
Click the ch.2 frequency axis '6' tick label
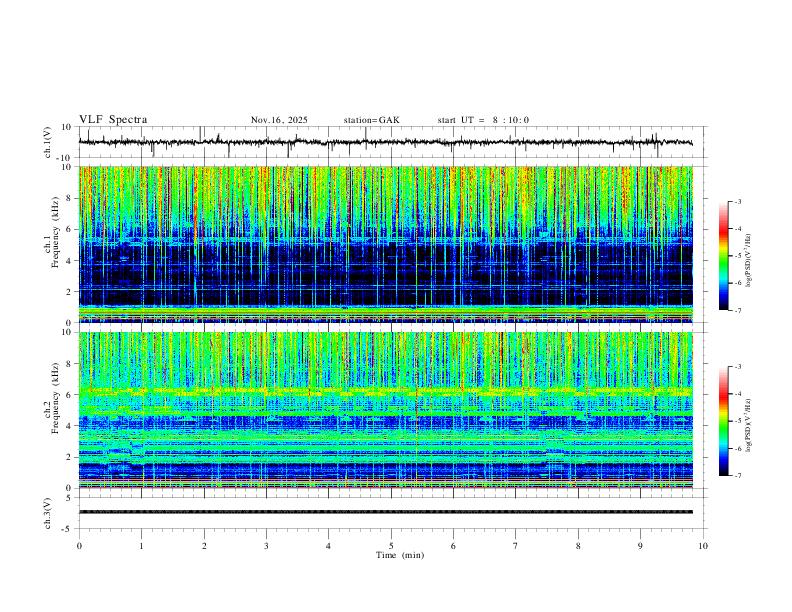tap(70, 395)
